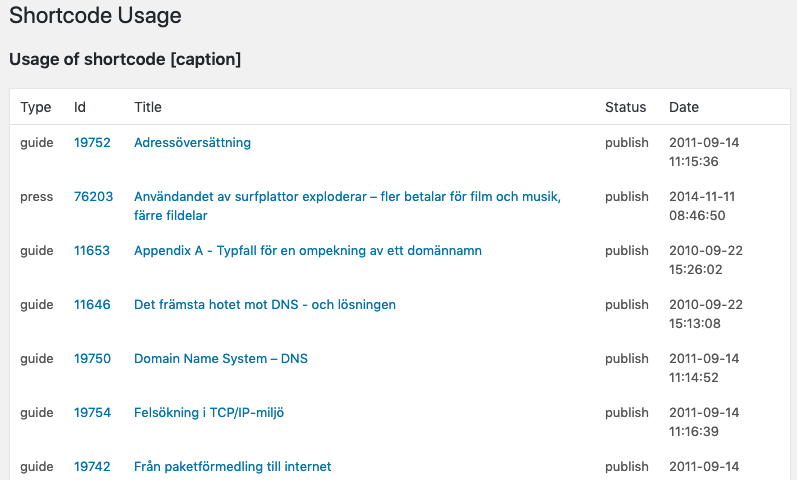Open Från paketförmedling till internet link
797x480 pixels.
tap(232, 466)
